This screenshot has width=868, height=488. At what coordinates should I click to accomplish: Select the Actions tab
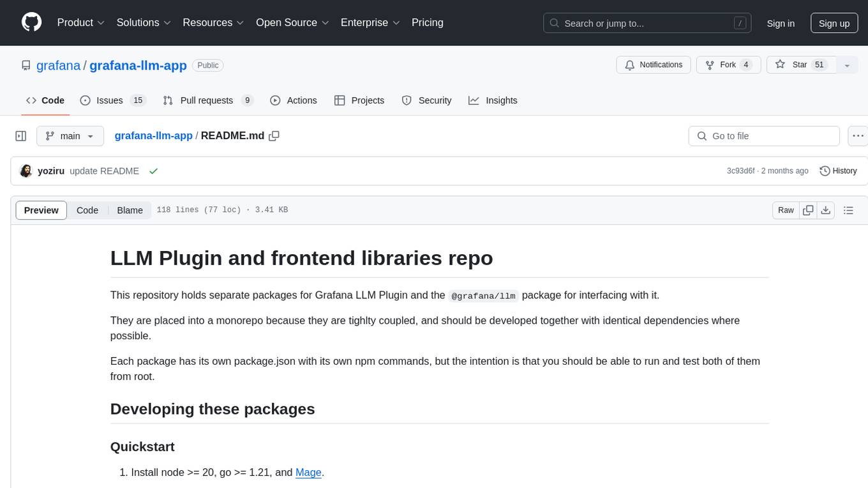(x=294, y=100)
